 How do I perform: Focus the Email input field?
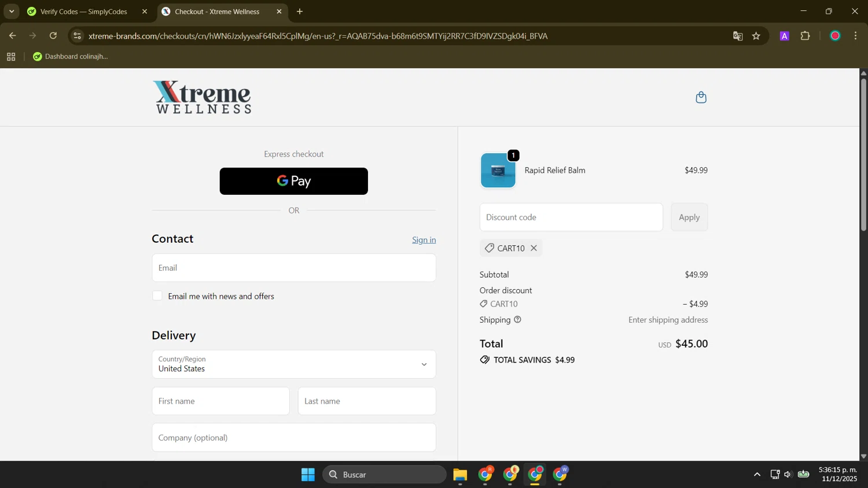pos(293,268)
